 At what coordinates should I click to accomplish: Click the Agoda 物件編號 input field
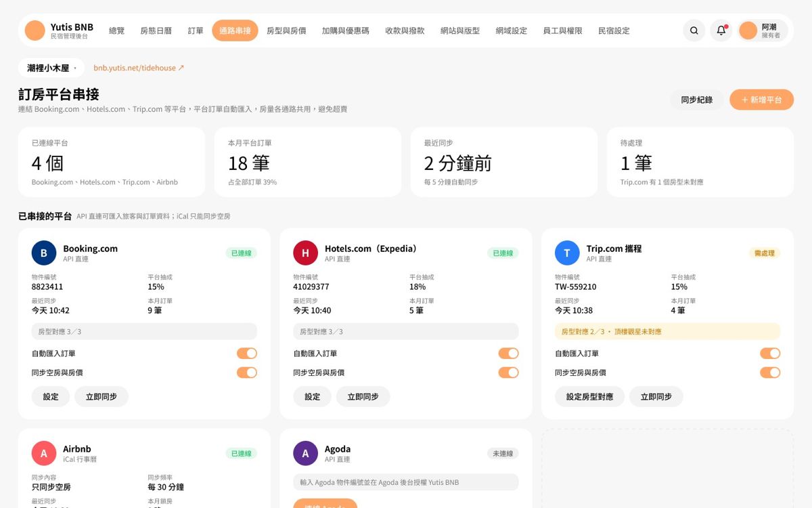pyautogui.click(x=406, y=482)
